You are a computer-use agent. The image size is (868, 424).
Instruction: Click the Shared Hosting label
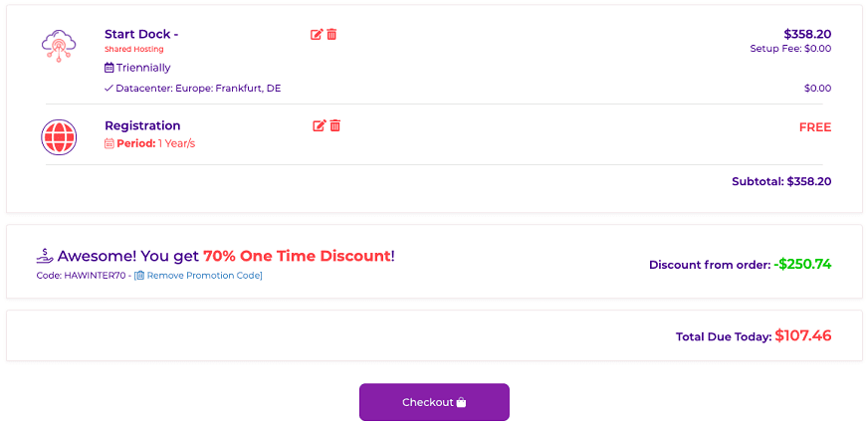coord(134,49)
